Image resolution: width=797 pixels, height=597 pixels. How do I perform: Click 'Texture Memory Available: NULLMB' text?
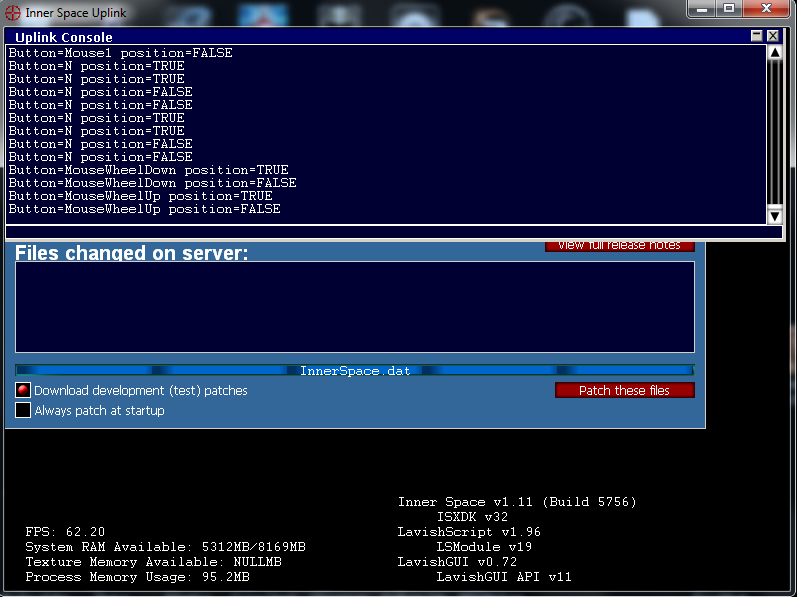(154, 562)
